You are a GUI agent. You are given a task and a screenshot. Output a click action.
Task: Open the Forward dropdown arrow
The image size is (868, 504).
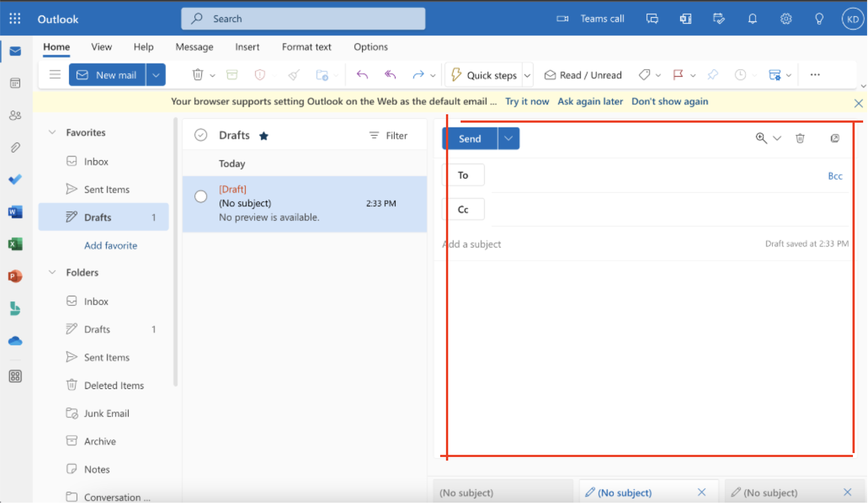click(433, 75)
